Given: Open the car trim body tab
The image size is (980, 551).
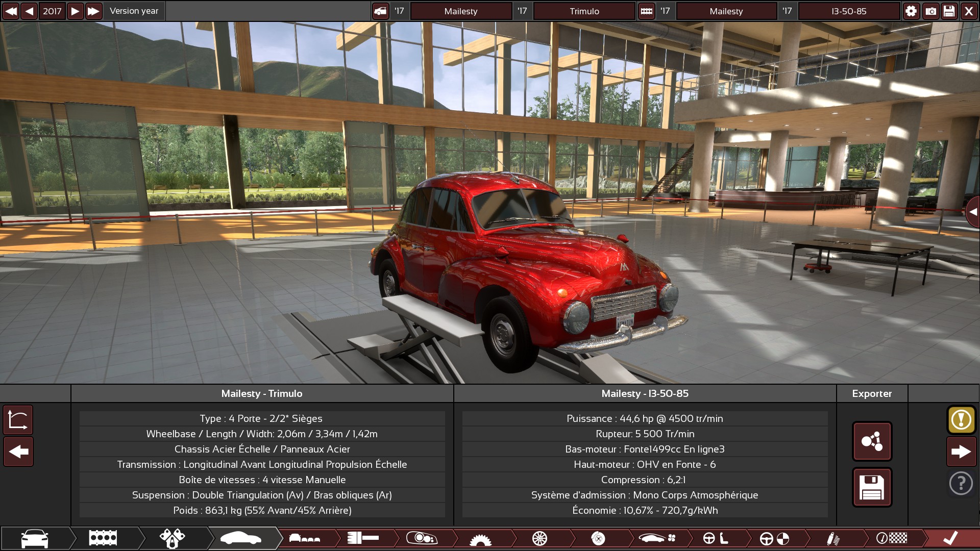Looking at the screenshot, I should click(240, 538).
